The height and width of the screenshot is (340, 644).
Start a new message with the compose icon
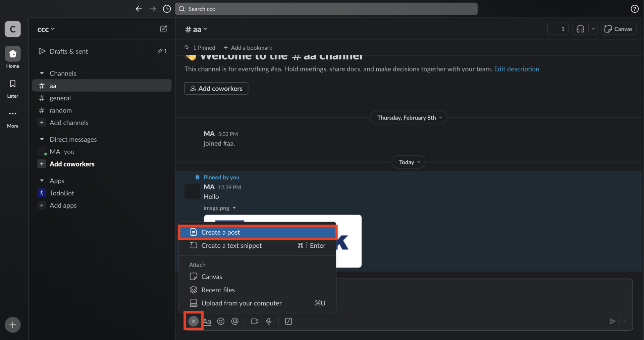point(163,29)
